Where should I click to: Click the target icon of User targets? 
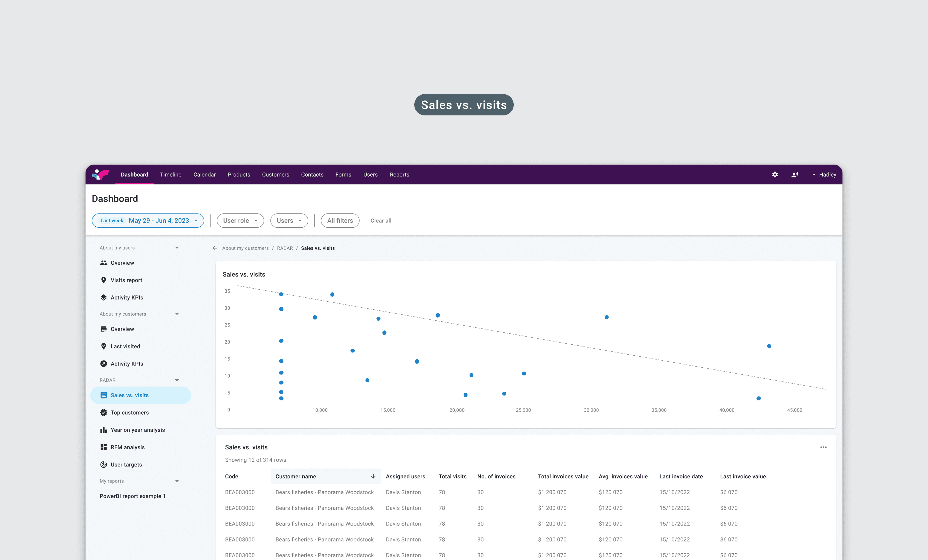coord(104,465)
